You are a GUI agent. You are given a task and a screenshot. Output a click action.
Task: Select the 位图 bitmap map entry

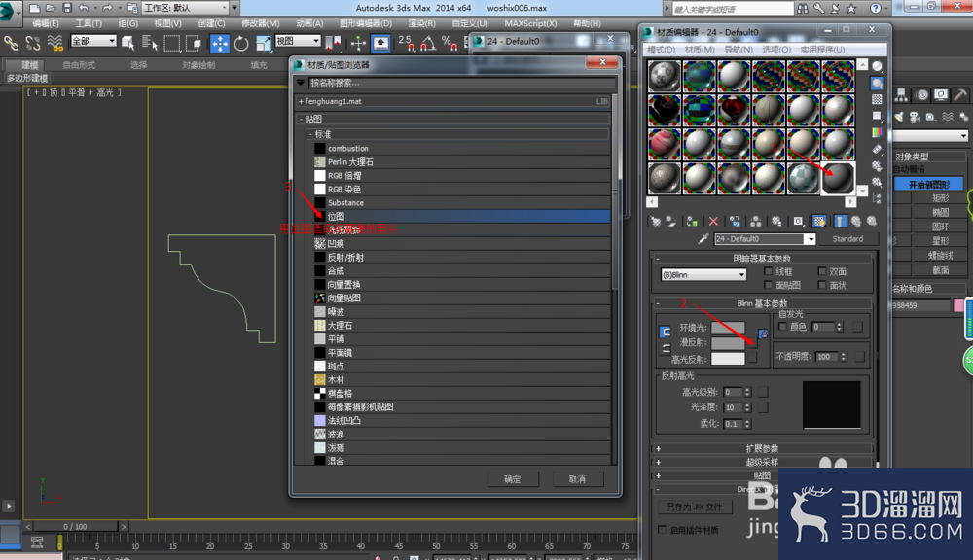[460, 216]
